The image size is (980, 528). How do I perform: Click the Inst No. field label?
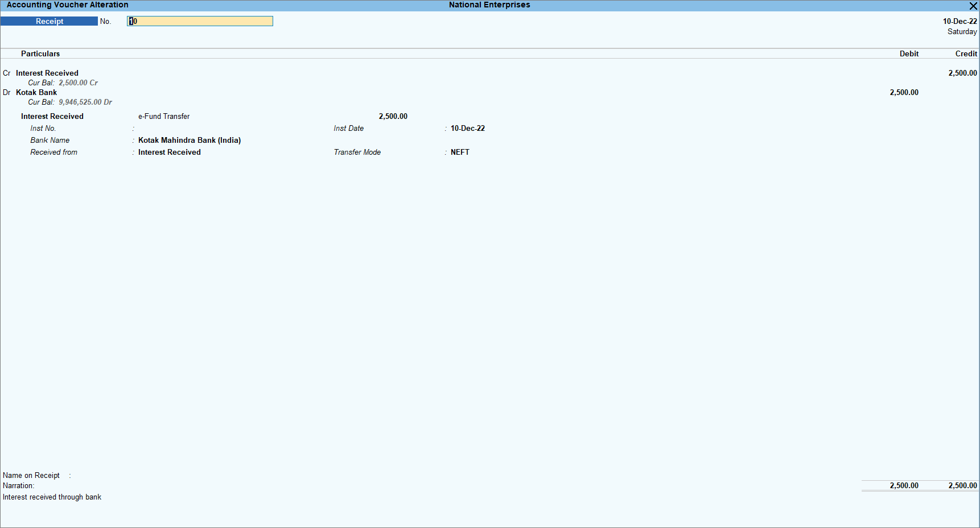43,128
